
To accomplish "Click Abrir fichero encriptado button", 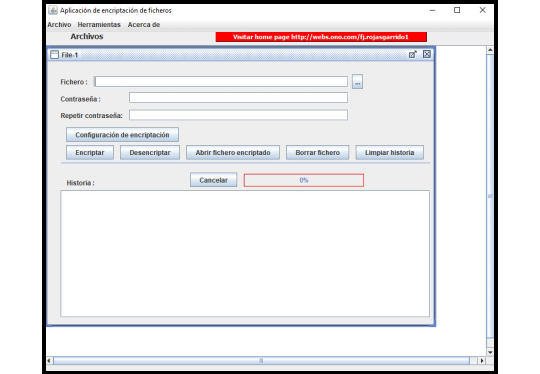I will tap(233, 153).
